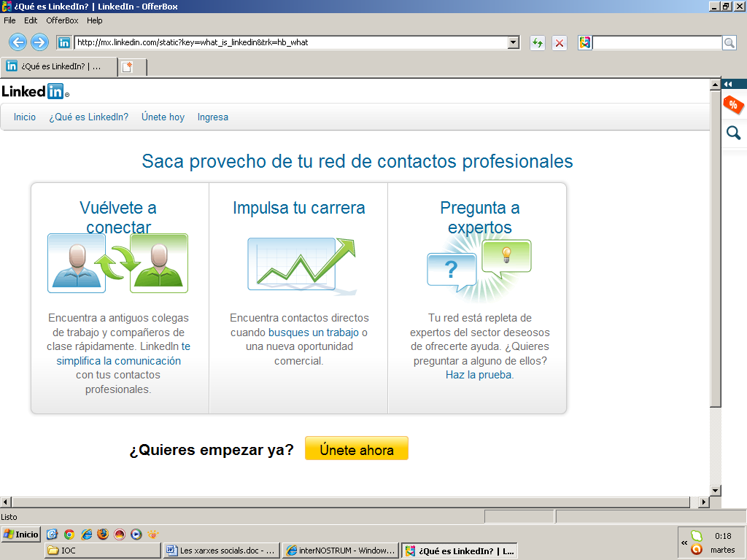Open the orange percent offers sidebar icon
This screenshot has width=747, height=560.
pyautogui.click(x=733, y=106)
